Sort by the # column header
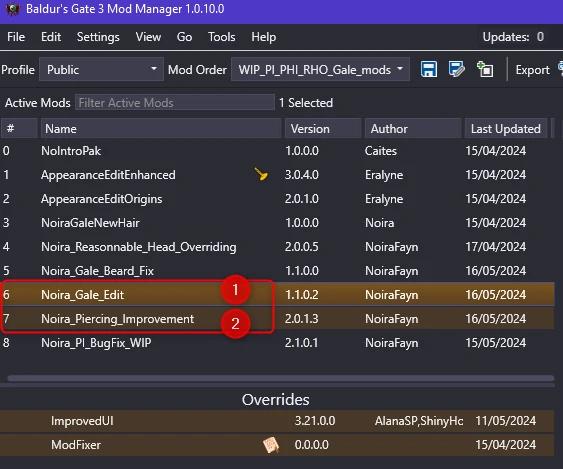The image size is (563, 469). coord(19,129)
